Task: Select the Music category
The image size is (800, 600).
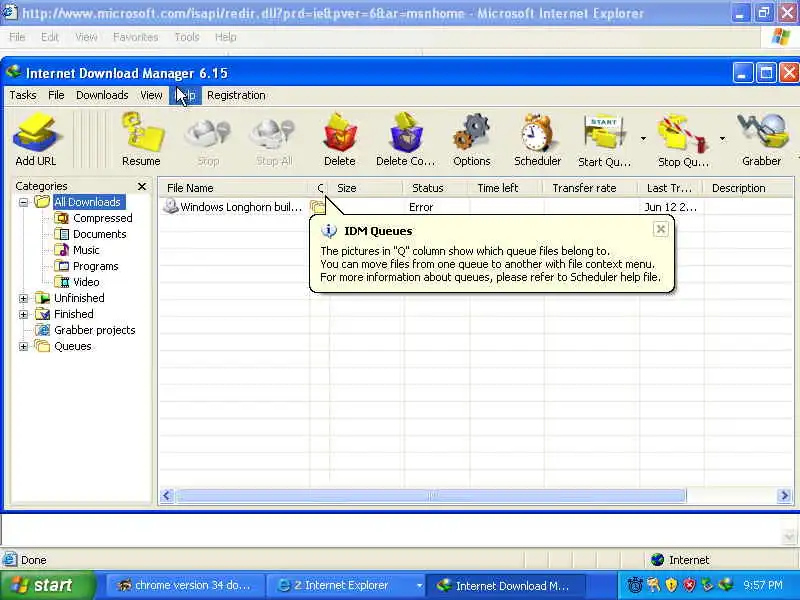Action: tap(86, 250)
